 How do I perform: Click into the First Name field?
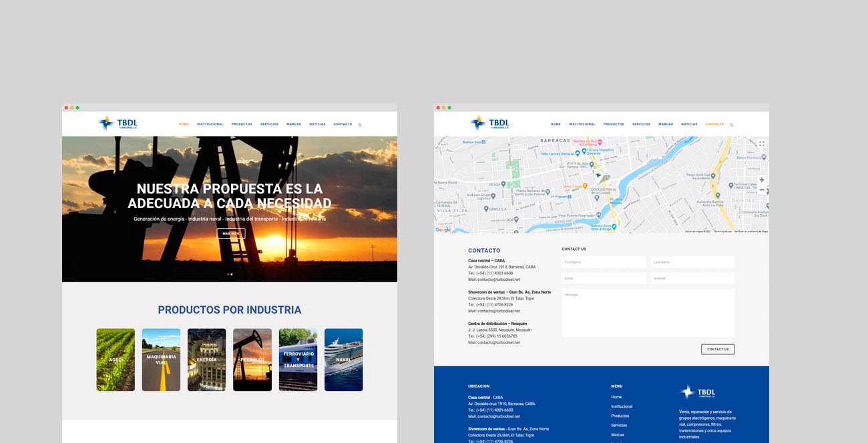tap(604, 262)
